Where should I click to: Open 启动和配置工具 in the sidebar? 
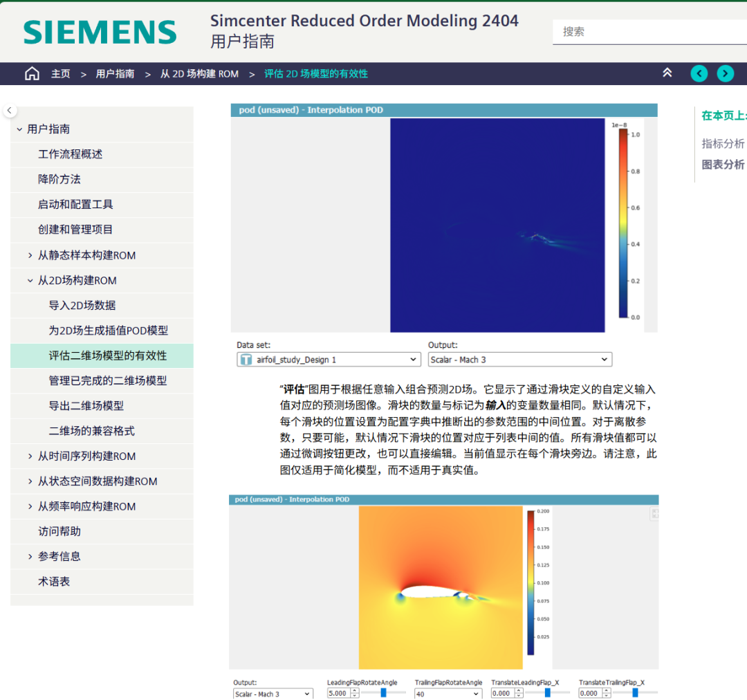point(75,205)
